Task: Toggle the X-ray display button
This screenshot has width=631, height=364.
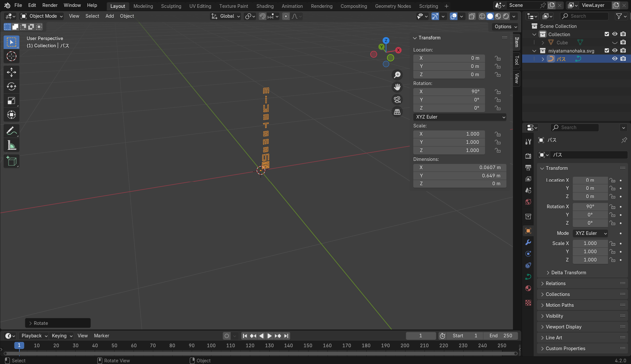Action: pos(472,16)
